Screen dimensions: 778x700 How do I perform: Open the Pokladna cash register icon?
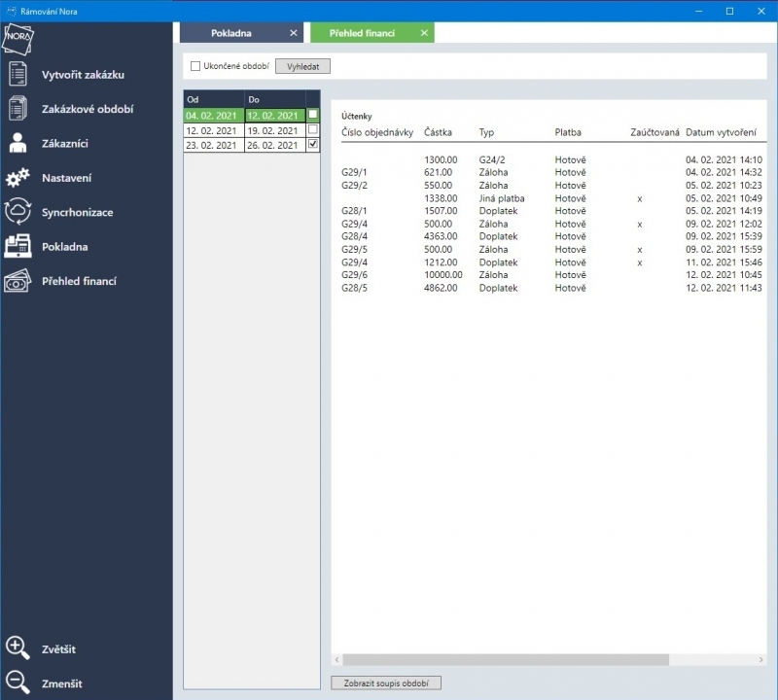click(18, 246)
